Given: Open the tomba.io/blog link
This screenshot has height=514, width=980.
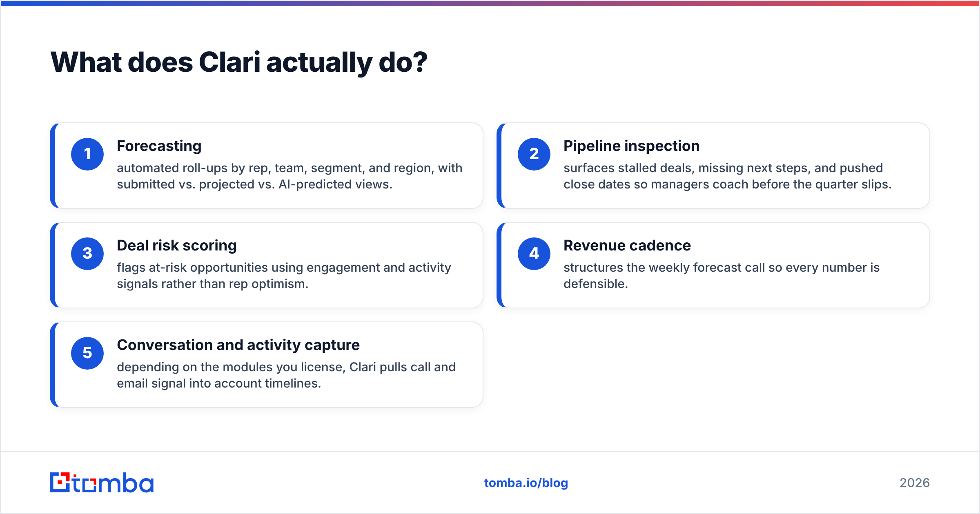Looking at the screenshot, I should (x=526, y=483).
